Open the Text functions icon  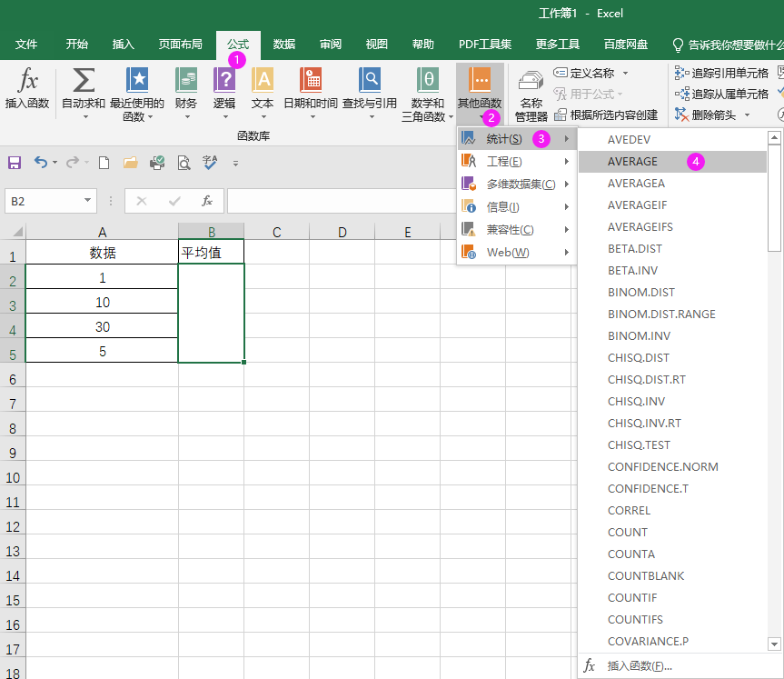point(263,80)
